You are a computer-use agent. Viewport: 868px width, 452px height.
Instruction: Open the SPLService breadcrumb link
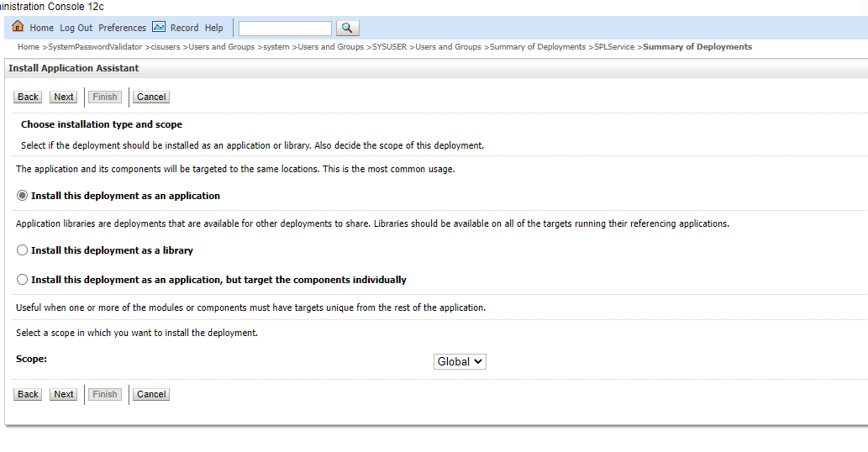pos(614,47)
